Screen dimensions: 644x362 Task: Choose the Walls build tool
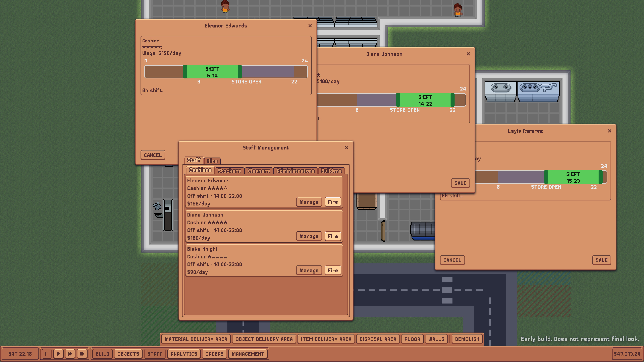tap(436, 339)
